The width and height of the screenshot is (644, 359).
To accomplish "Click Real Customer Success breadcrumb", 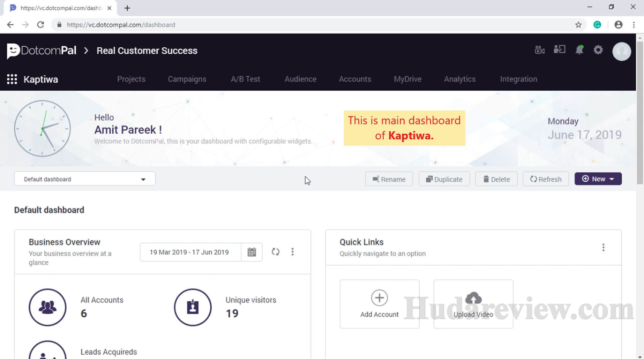I will (x=147, y=51).
